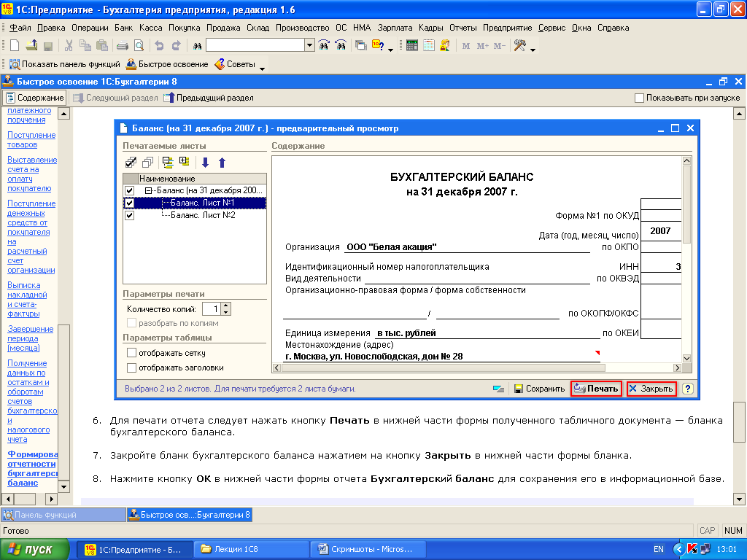Click the Print printer icon in toolbar
The height and width of the screenshot is (560, 747).
pos(123,46)
